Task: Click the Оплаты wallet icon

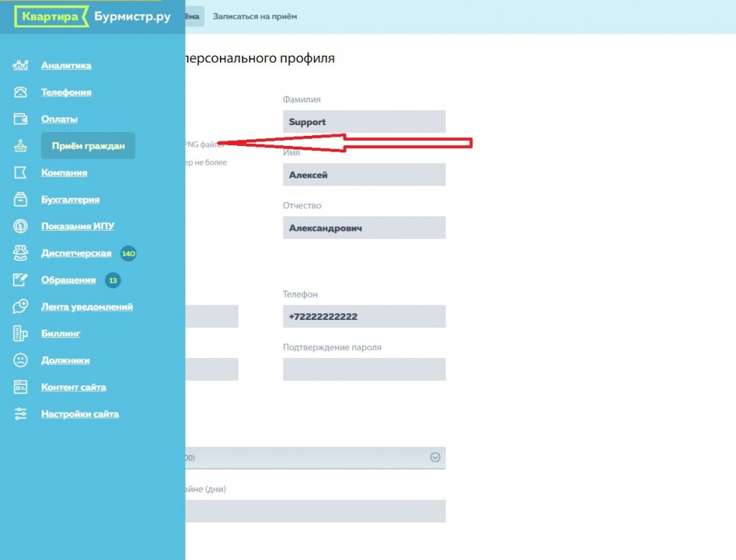Action: tap(20, 119)
